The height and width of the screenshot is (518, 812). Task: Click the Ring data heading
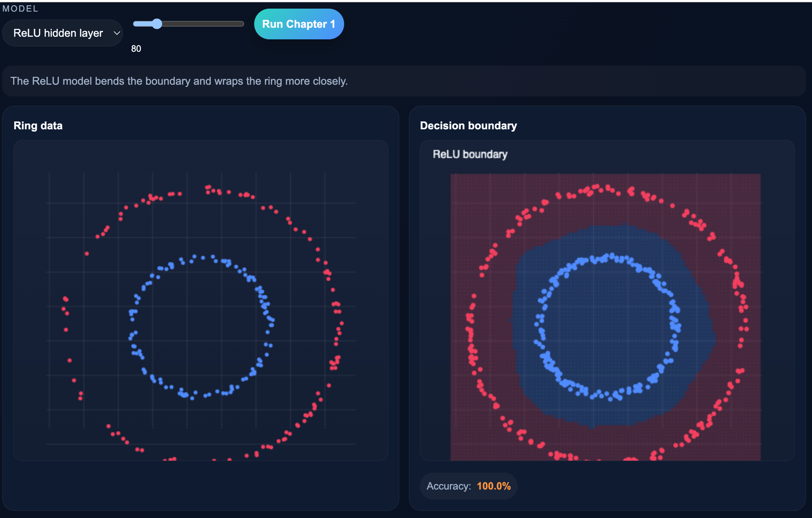click(38, 126)
